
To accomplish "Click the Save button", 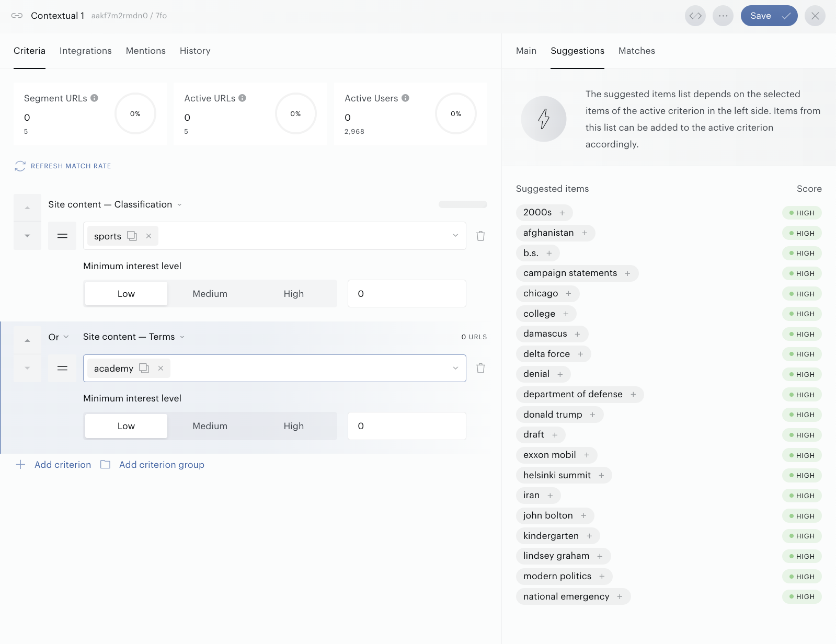I will (769, 16).
